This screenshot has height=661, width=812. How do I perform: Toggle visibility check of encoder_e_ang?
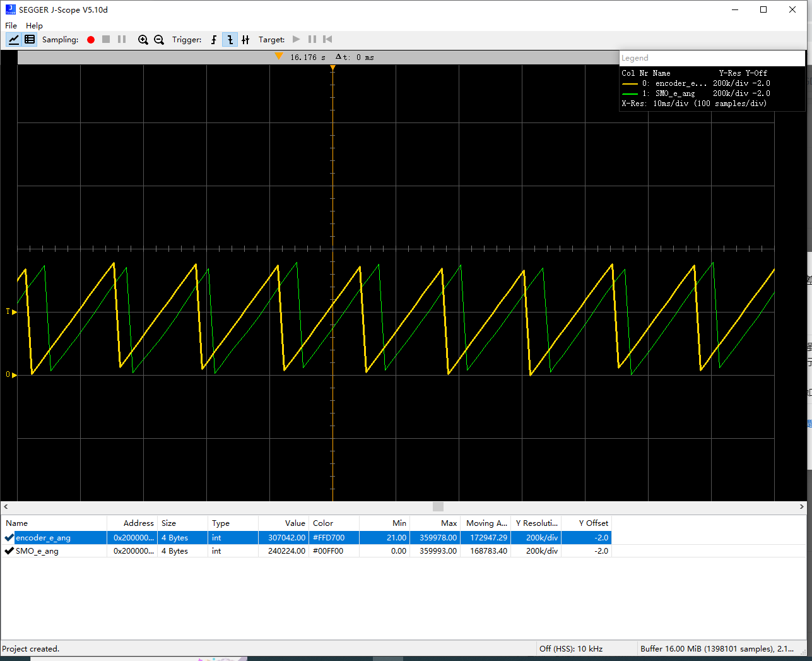pyautogui.click(x=9, y=538)
